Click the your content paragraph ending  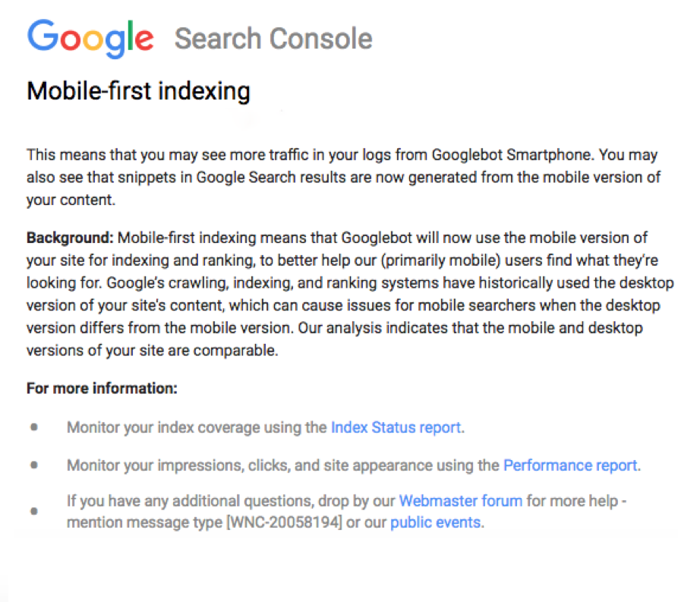pos(71,200)
